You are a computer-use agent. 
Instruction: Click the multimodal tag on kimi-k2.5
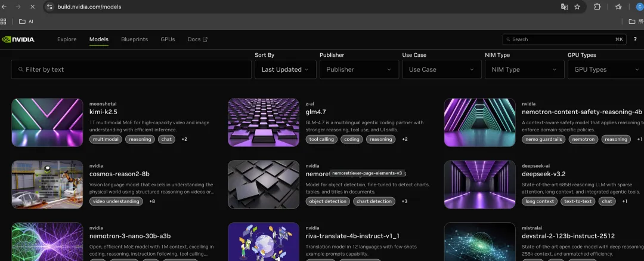106,140
